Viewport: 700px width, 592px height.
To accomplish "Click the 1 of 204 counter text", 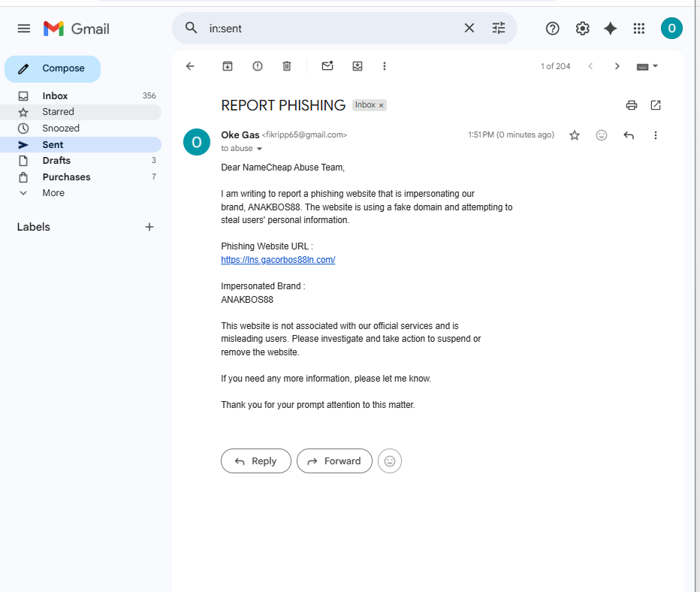I will coord(555,66).
